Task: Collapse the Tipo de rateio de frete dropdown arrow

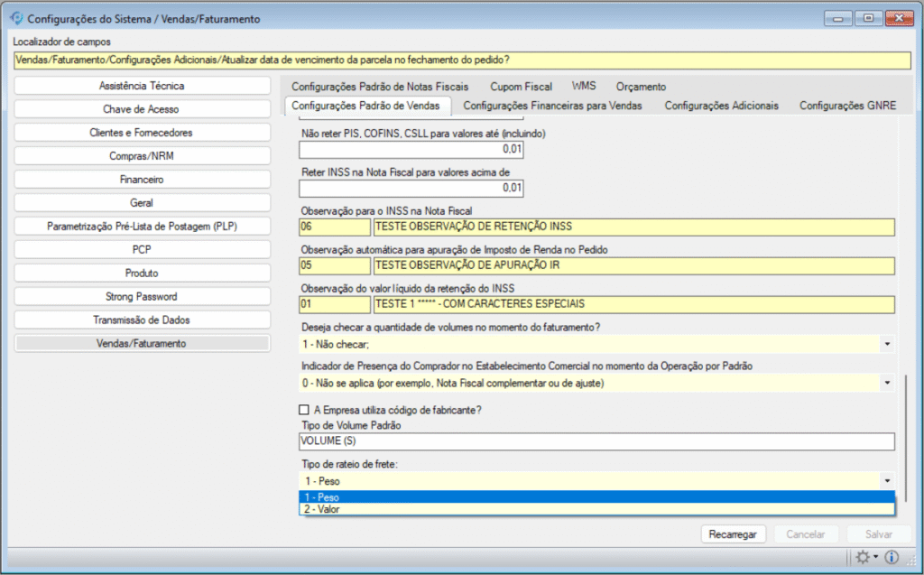Action: point(887,481)
